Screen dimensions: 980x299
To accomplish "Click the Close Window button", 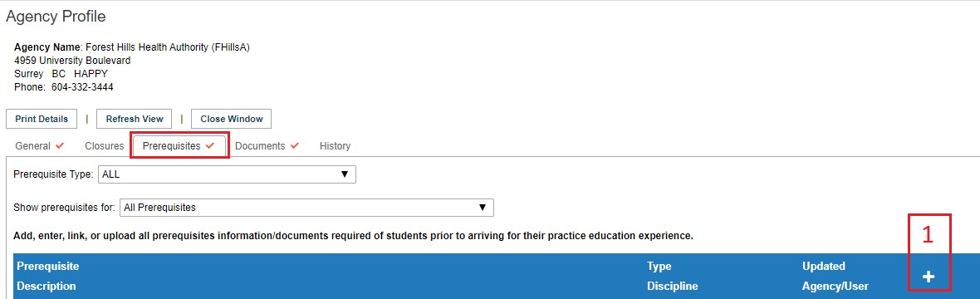I will [x=231, y=119].
